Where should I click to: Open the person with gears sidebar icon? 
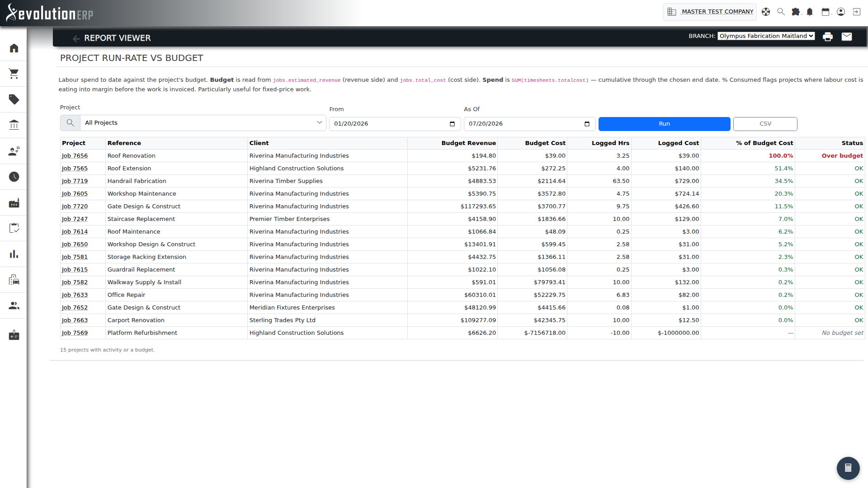14,151
